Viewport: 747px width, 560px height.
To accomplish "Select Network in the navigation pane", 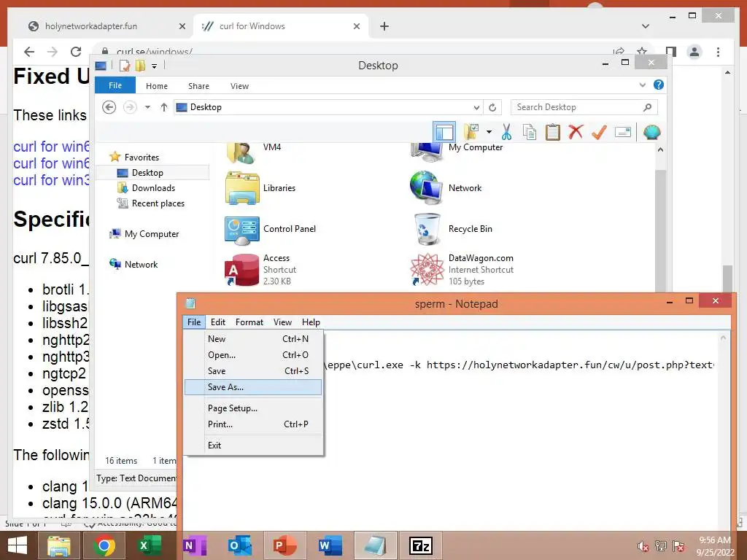I will [141, 264].
